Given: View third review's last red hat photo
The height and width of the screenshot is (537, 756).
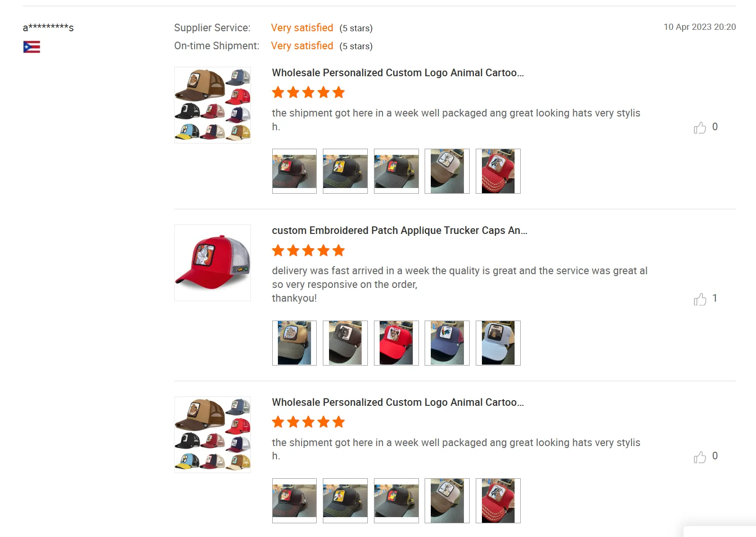Looking at the screenshot, I should (498, 501).
